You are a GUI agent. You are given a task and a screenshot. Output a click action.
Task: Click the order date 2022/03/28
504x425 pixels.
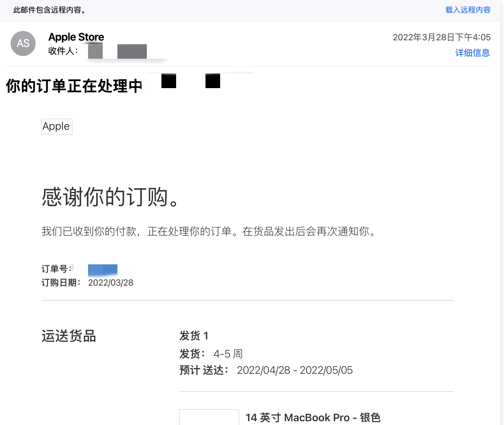tap(111, 282)
